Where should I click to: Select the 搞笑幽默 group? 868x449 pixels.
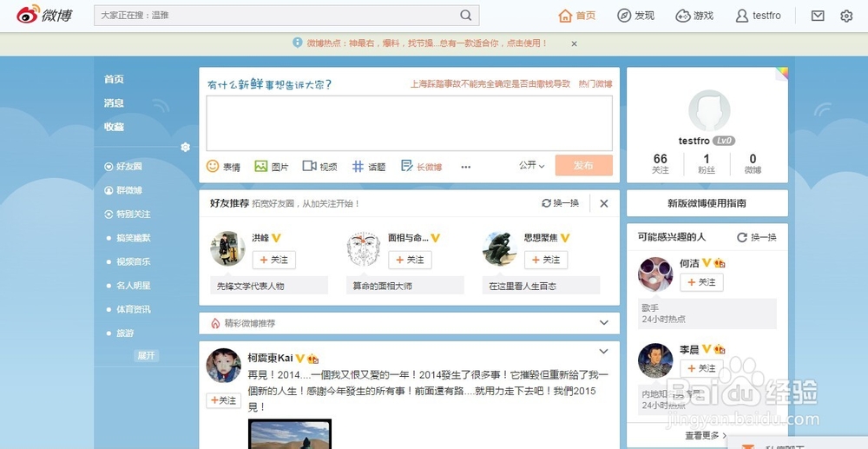133,237
